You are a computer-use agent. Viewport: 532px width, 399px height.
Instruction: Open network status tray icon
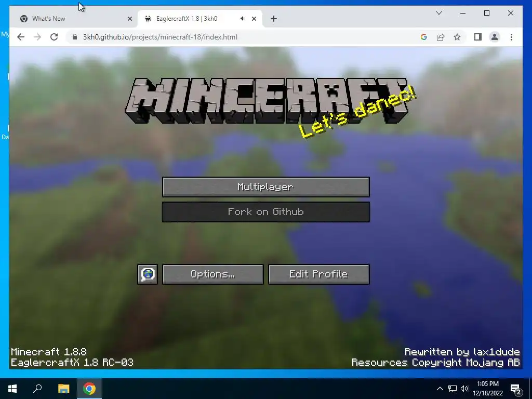point(453,389)
